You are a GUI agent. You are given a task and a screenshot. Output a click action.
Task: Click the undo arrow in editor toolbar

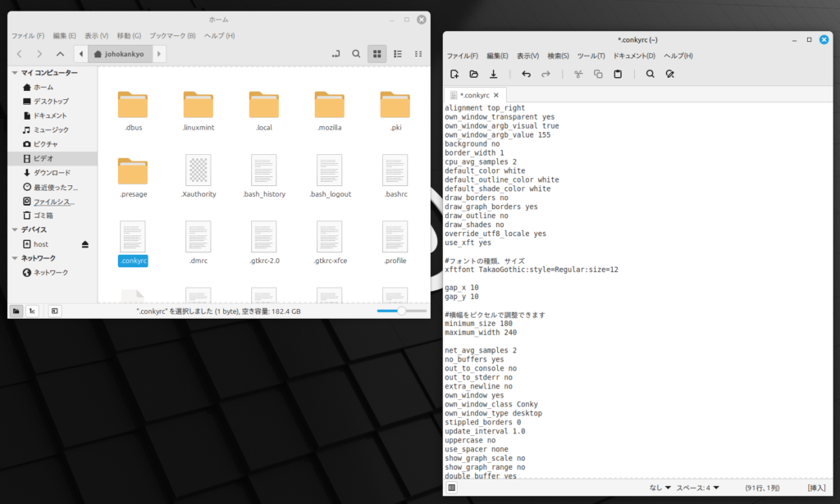(x=526, y=74)
